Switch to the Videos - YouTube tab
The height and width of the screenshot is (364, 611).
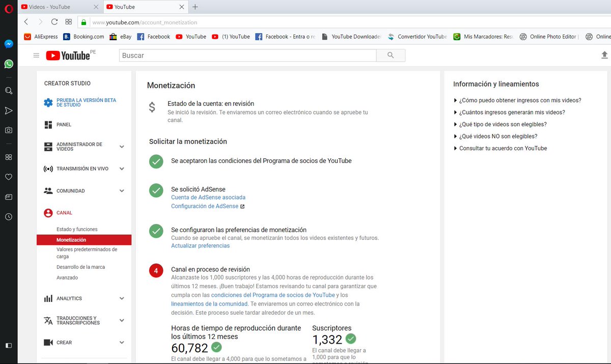point(60,7)
